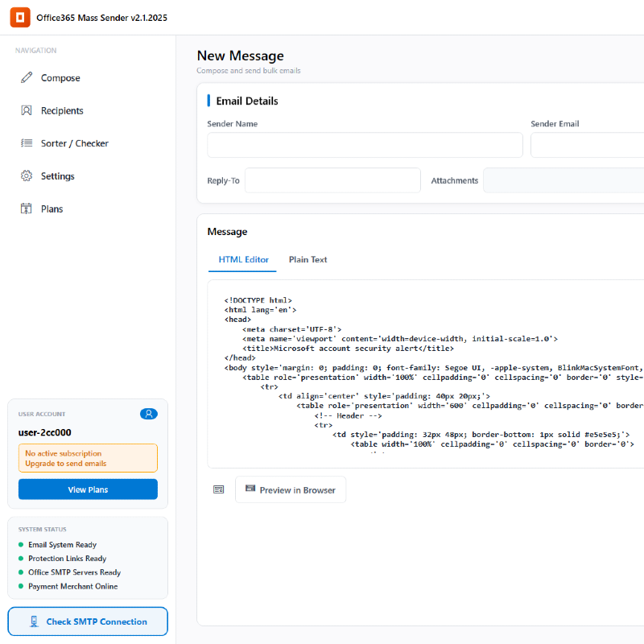
Task: Focus the Reply-To input field
Action: coord(332,180)
